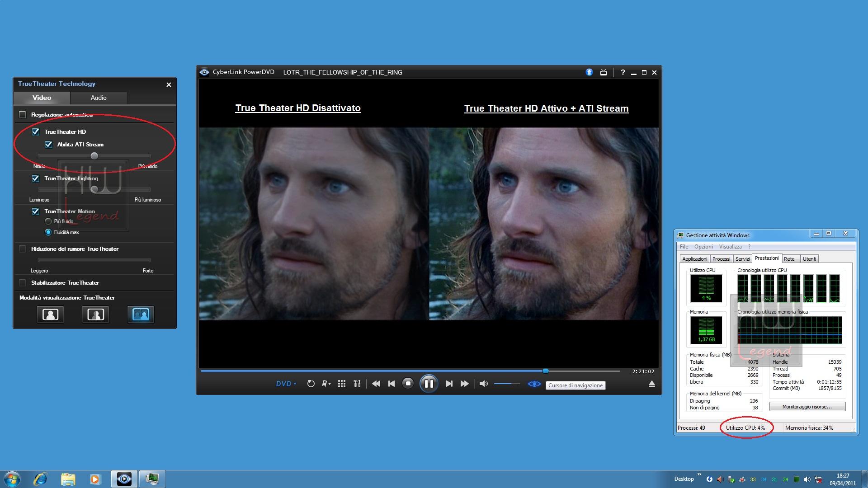The height and width of the screenshot is (488, 868).
Task: Open the Visualizza menu in Task Manager
Action: tap(730, 247)
